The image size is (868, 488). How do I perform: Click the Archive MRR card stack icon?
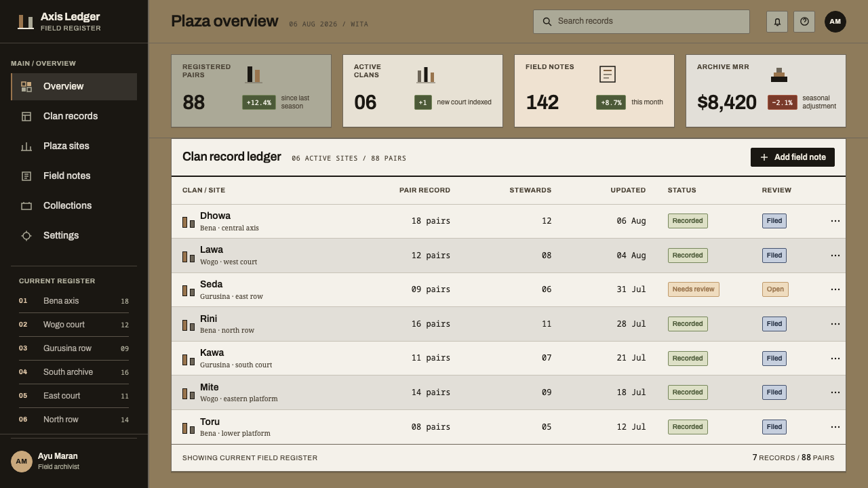(779, 75)
